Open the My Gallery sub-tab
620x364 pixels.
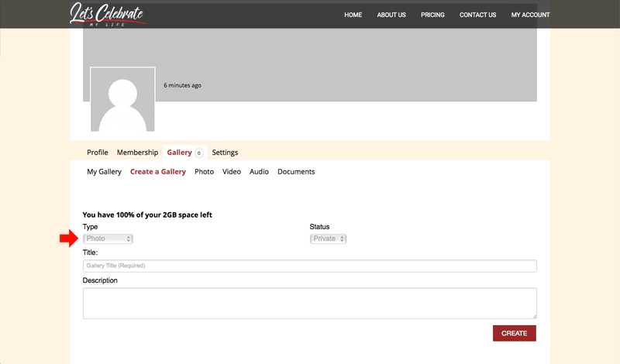[104, 171]
